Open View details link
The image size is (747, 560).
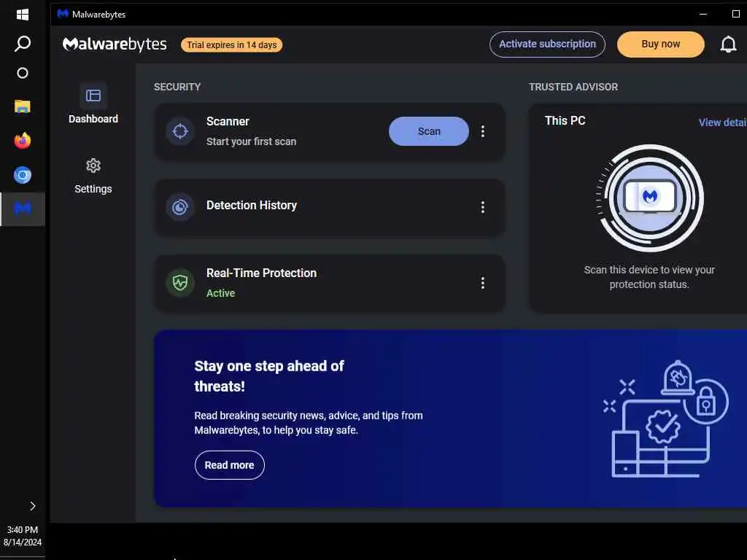point(722,122)
